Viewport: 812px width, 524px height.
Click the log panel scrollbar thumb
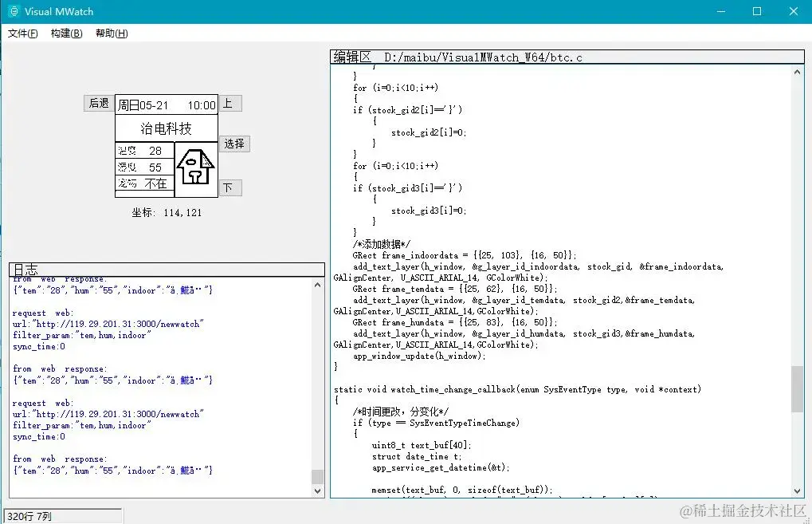tap(317, 476)
